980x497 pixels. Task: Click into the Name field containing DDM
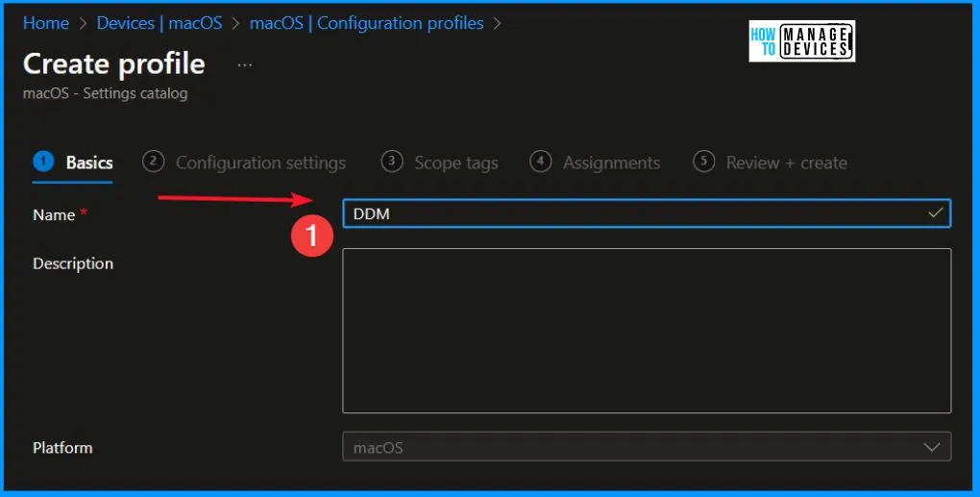pyautogui.click(x=634, y=213)
